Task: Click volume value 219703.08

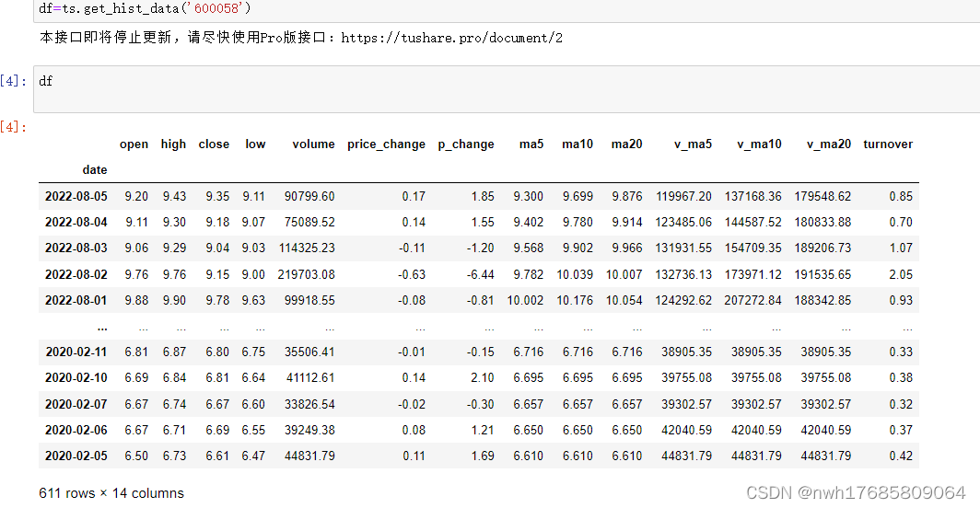Action: [306, 274]
